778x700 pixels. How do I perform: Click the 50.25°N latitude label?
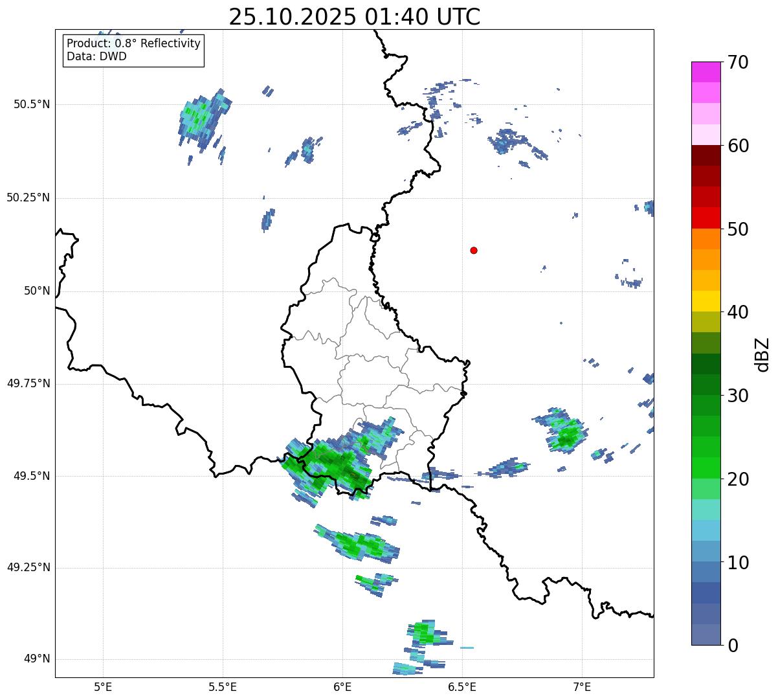pyautogui.click(x=28, y=198)
